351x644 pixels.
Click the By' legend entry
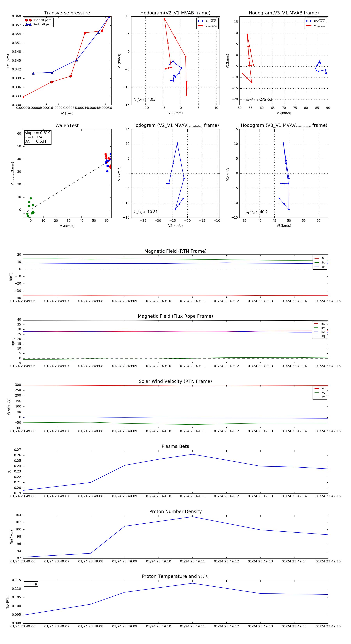pyautogui.click(x=320, y=328)
